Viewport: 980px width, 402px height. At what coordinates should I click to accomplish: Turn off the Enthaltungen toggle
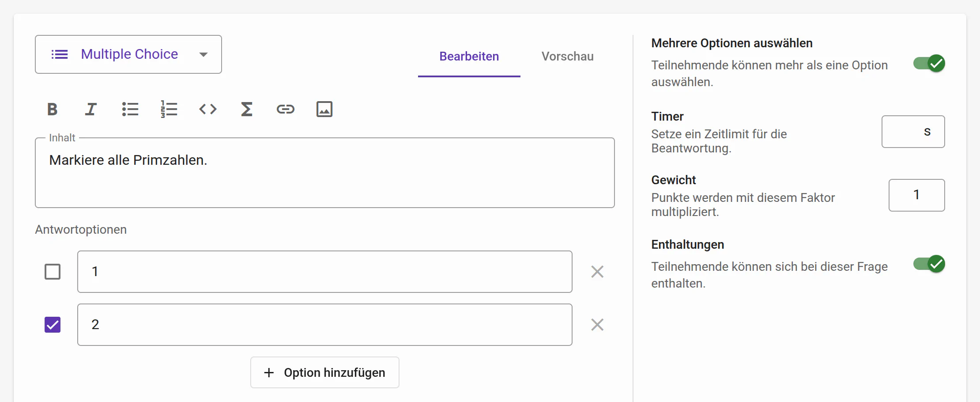point(929,264)
